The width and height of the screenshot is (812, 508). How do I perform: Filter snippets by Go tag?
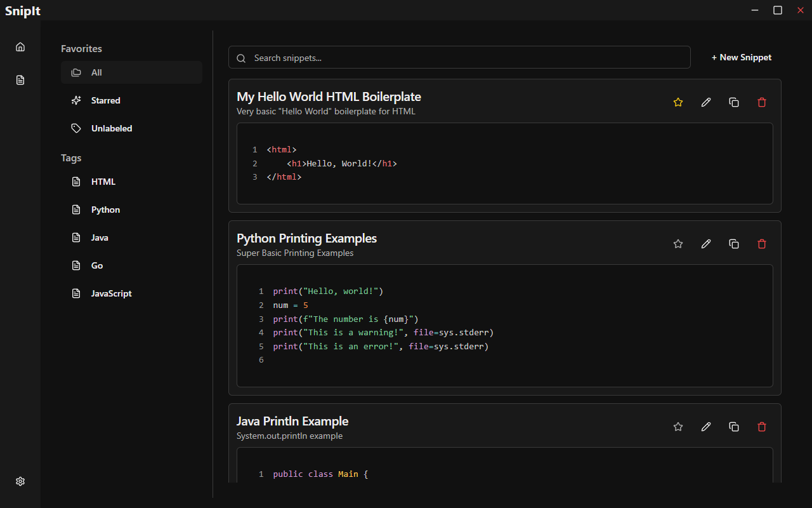131,265
